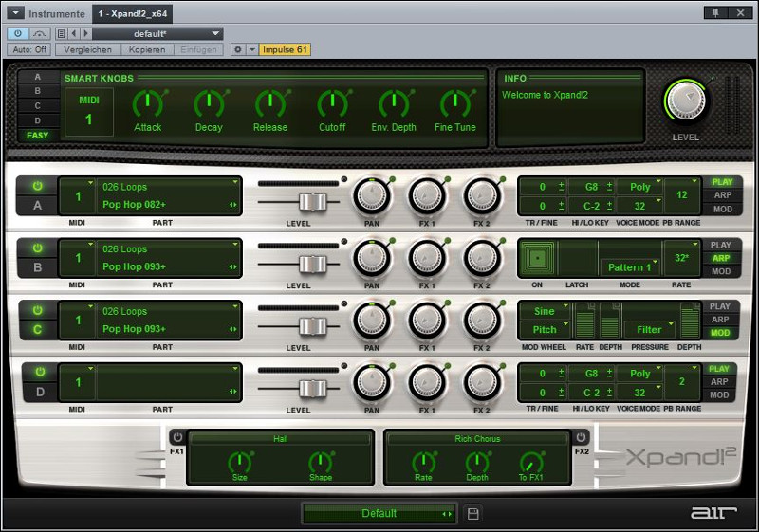Click the Vergleichen button
759x532 pixels.
87,49
